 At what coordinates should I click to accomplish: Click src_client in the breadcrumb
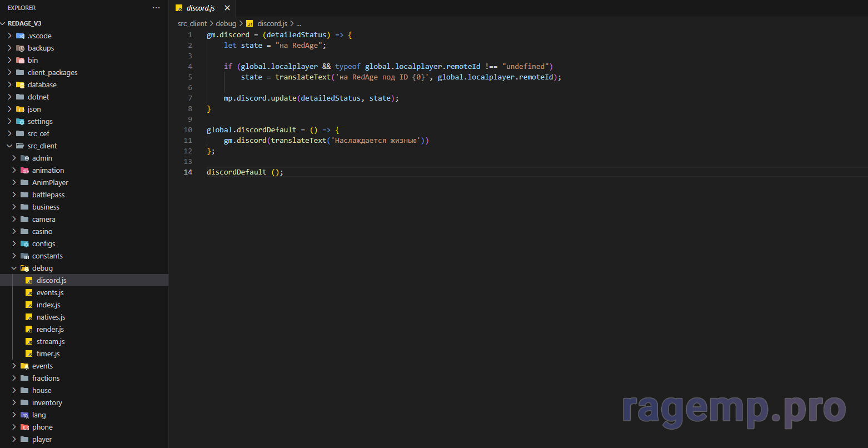pos(192,23)
